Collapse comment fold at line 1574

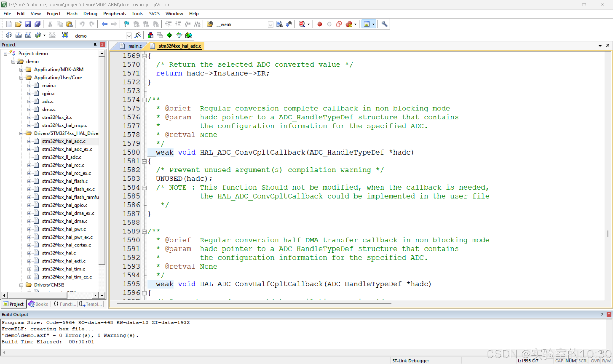144,100
